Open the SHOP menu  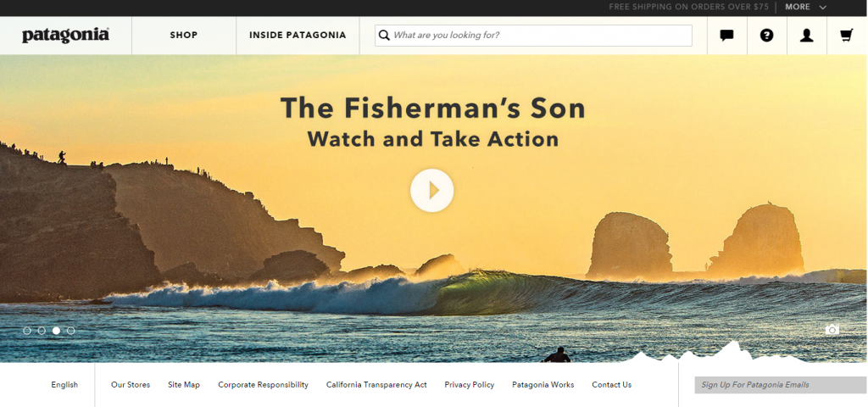[184, 35]
